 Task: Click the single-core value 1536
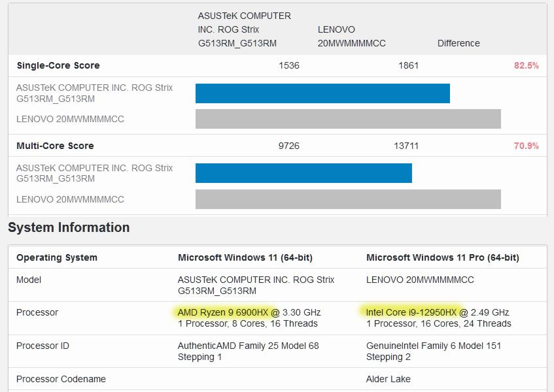288,65
